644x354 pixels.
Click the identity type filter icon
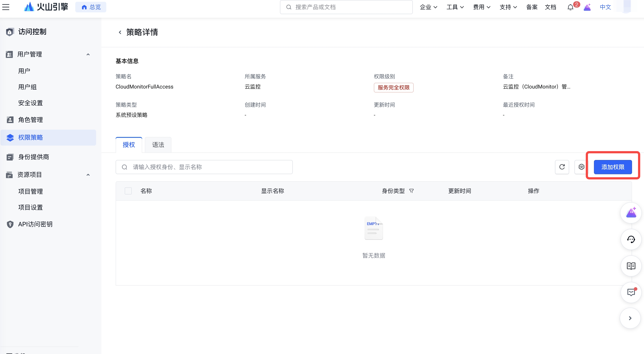point(411,191)
